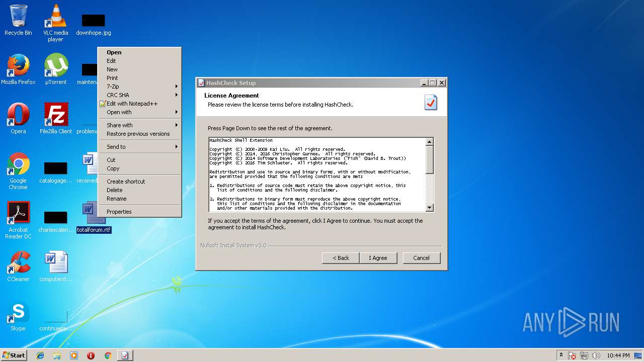Click I Agree in HashCheck Setup
Image resolution: width=644 pixels, height=362 pixels.
click(x=378, y=258)
